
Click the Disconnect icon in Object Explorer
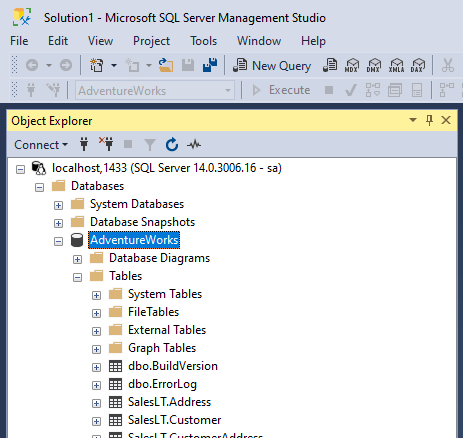106,144
